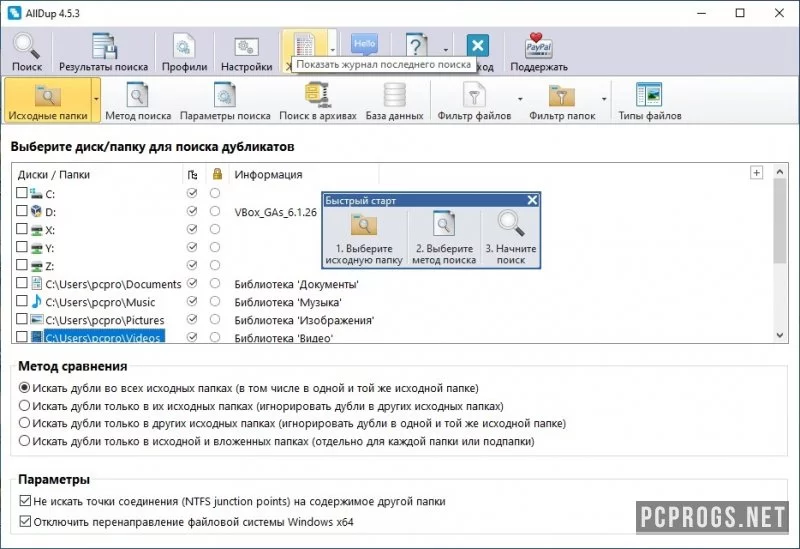Open Фильтр файлов tab
This screenshot has width=800, height=549.
(x=474, y=101)
